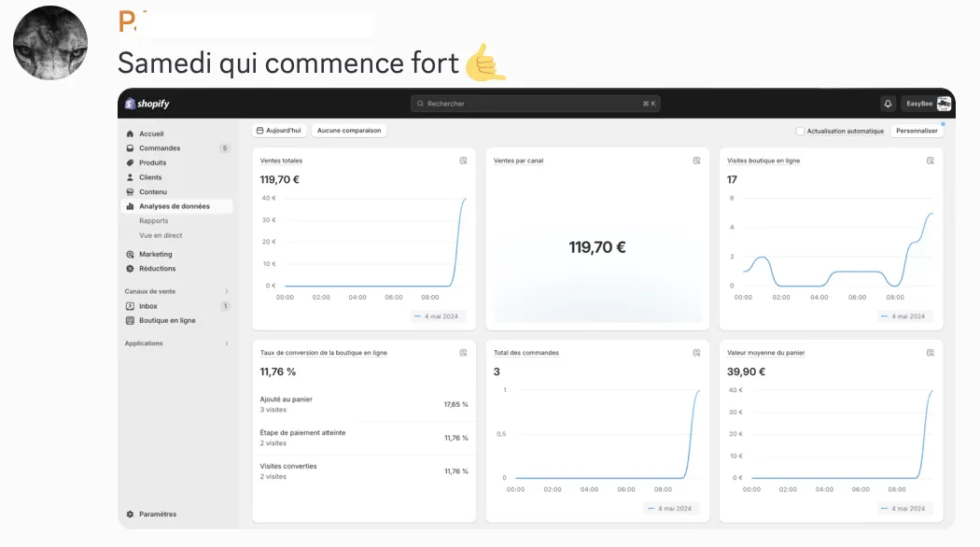Image resolution: width=980 pixels, height=547 pixels.
Task: Click the Boutique en ligne store icon
Action: (x=130, y=321)
